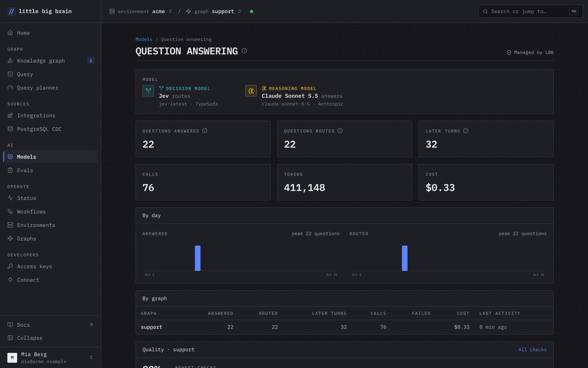Open Workflows under Operate
588x368 pixels.
50,211
